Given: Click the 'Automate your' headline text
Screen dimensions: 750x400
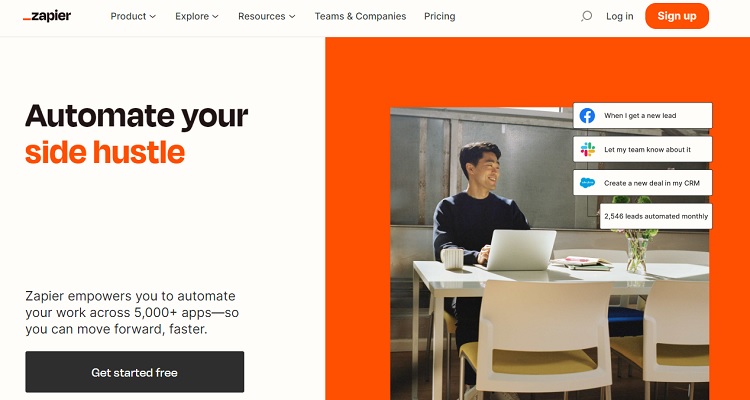Looking at the screenshot, I should [137, 116].
